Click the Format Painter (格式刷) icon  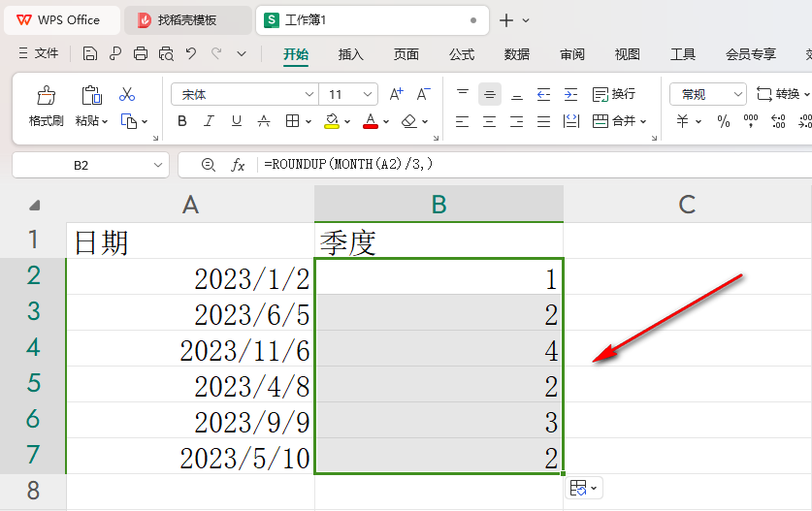point(47,95)
